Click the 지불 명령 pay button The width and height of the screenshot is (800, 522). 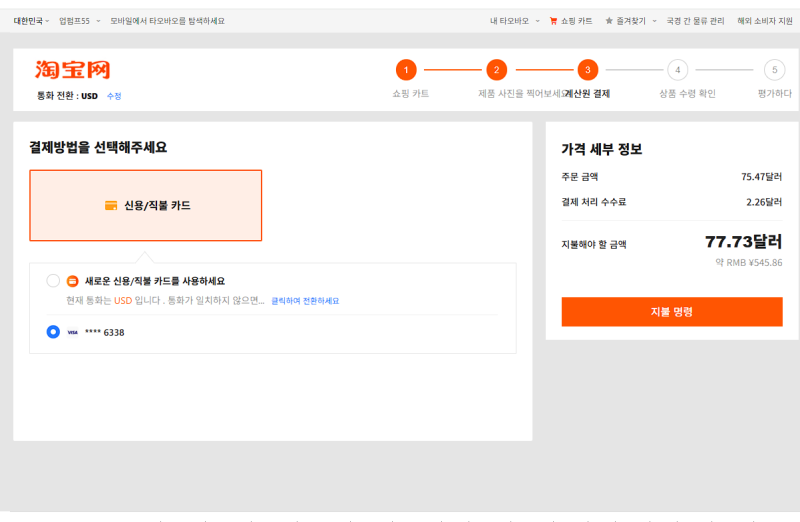tap(672, 312)
